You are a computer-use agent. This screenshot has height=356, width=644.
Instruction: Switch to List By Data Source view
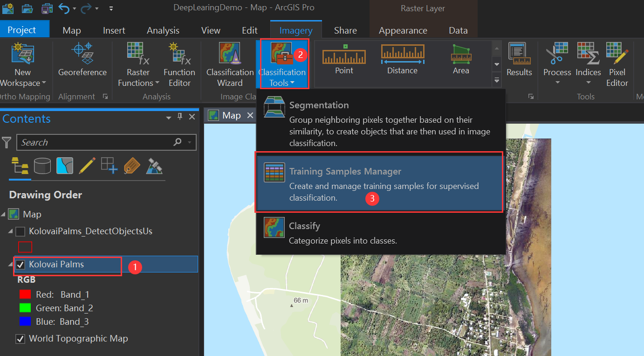point(42,166)
